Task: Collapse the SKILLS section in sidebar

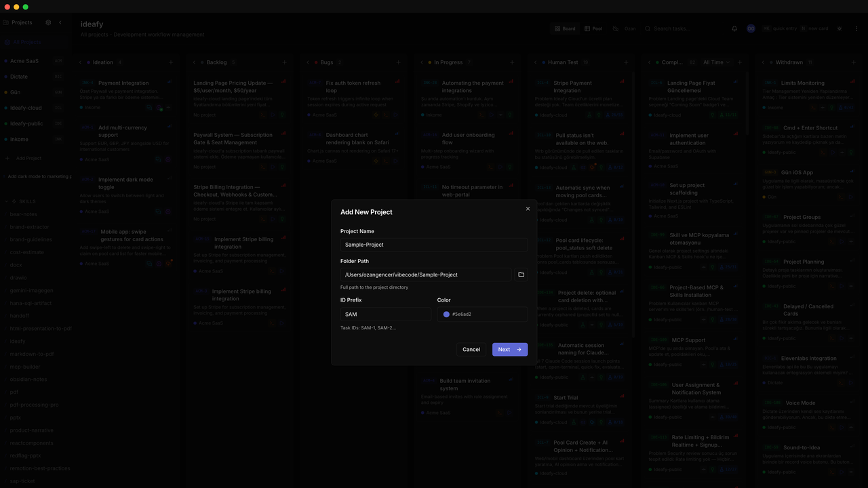Action: point(7,202)
